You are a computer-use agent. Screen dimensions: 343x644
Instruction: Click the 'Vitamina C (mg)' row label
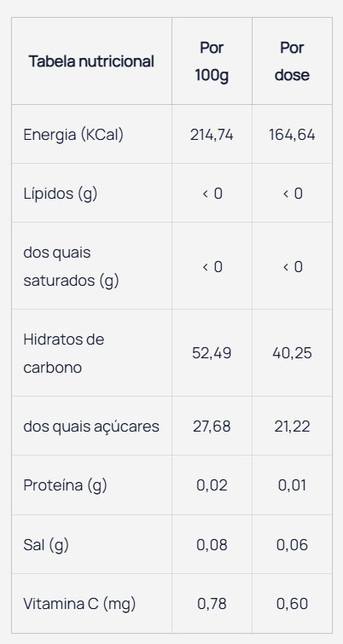[79, 604]
